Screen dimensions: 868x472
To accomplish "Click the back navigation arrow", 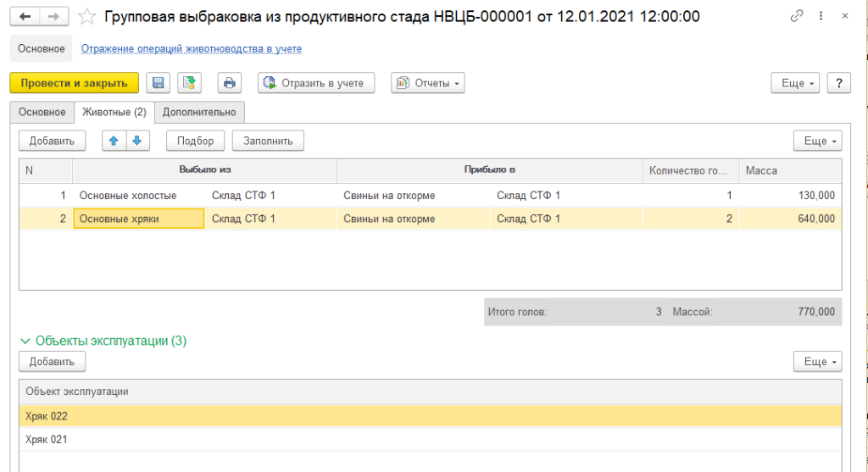I will (25, 16).
